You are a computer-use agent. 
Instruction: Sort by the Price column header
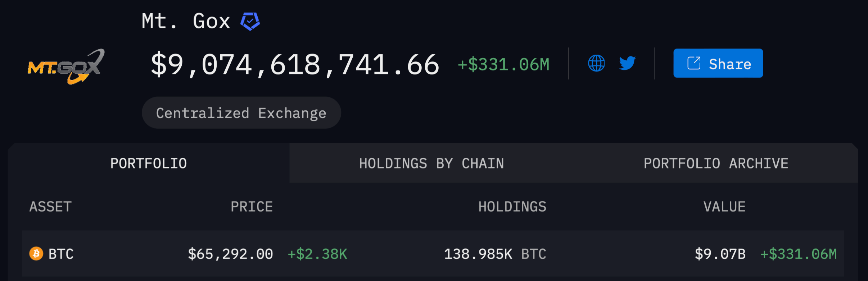[252, 207]
